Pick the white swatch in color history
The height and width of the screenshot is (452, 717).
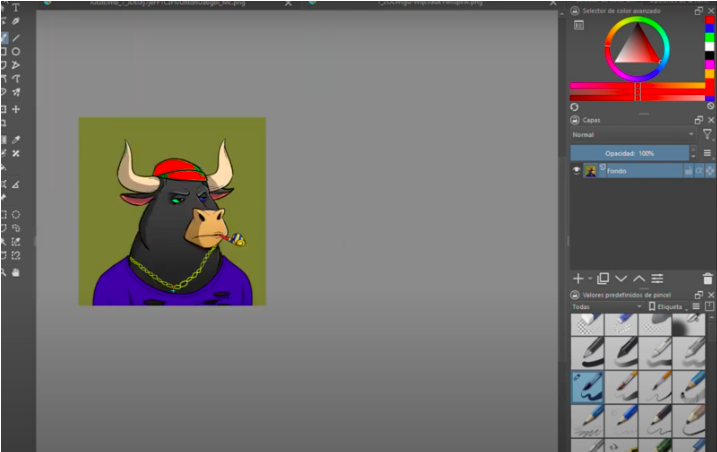709,46
